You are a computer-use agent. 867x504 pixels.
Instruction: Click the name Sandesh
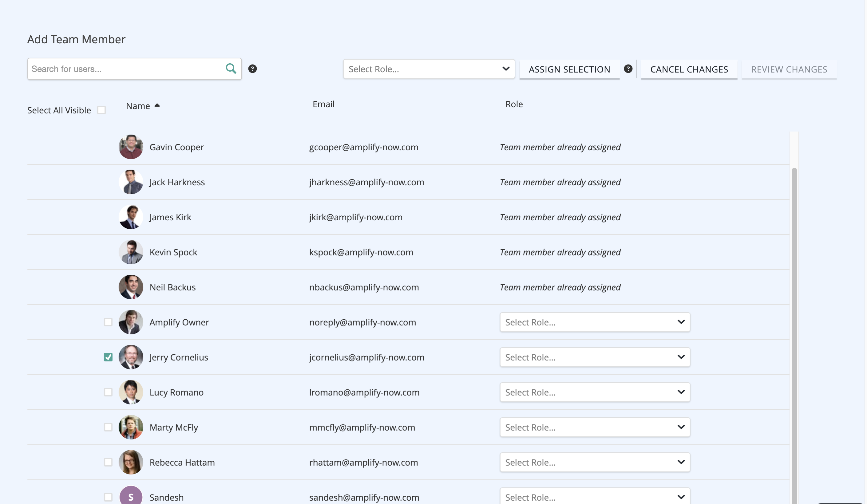(x=167, y=498)
